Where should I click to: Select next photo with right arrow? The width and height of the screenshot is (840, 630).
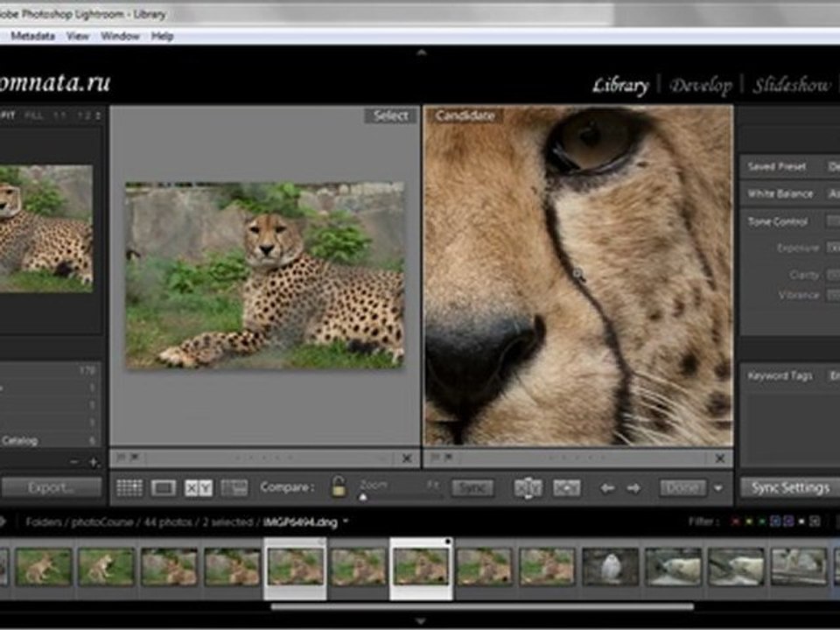(x=633, y=488)
